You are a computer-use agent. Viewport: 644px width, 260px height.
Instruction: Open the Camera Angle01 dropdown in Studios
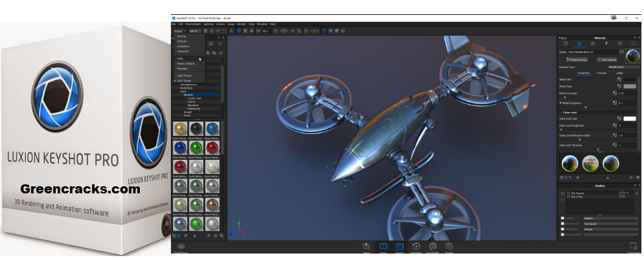(611, 219)
